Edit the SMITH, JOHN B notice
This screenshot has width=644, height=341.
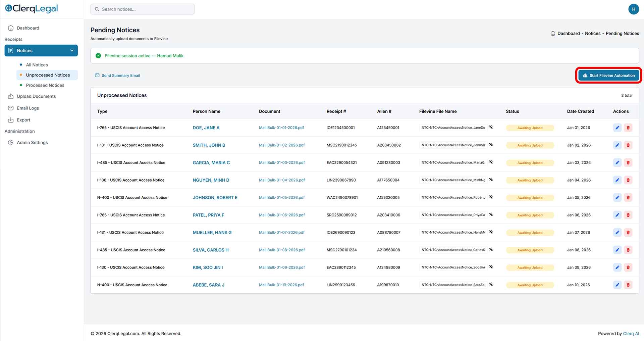tap(617, 145)
